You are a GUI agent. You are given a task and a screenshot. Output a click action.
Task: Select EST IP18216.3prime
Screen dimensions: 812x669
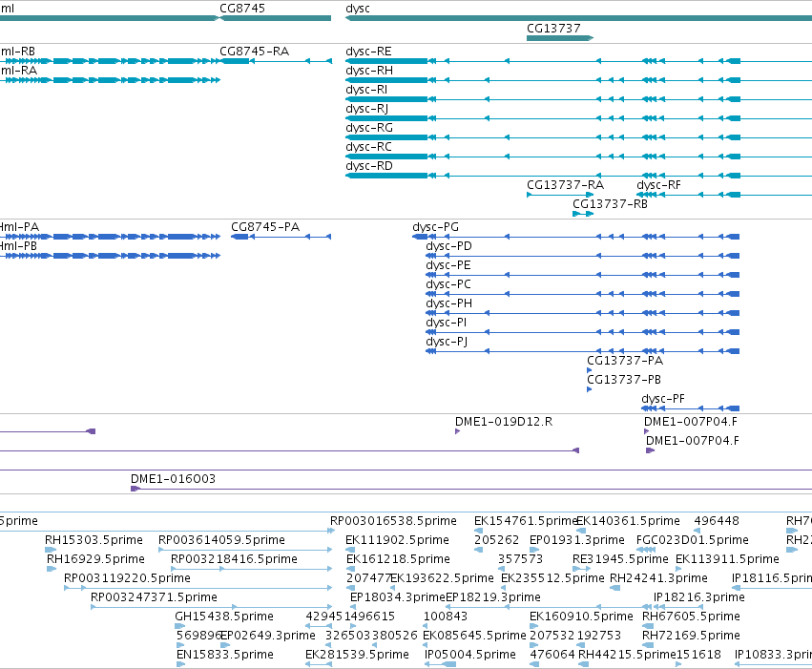coord(699,597)
